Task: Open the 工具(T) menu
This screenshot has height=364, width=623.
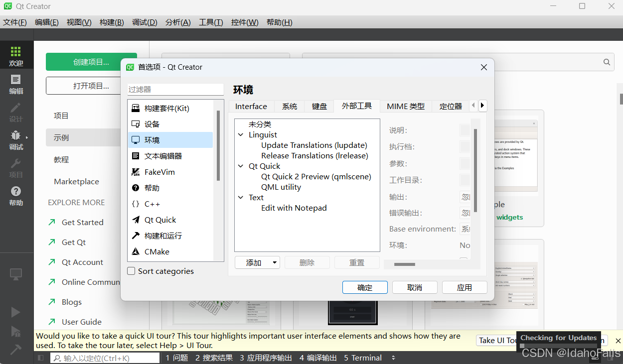Action: pos(211,22)
